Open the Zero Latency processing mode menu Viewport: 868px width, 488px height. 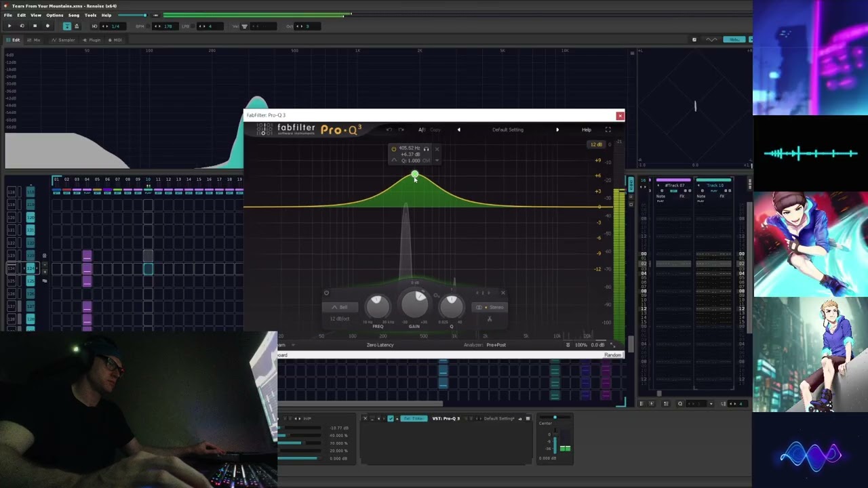380,345
